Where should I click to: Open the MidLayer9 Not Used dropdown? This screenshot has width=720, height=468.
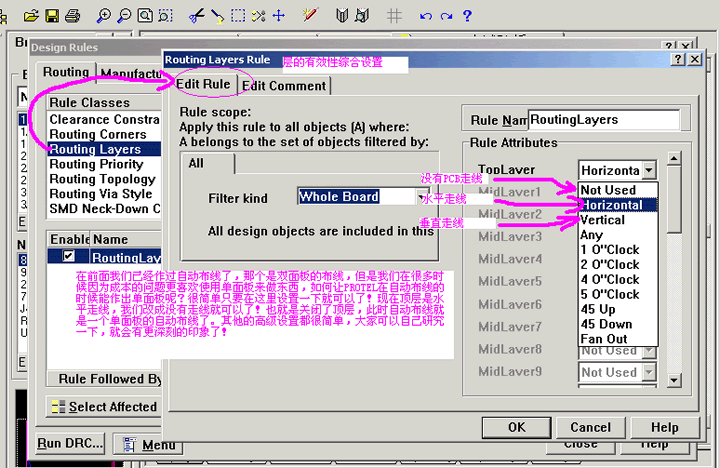click(649, 372)
